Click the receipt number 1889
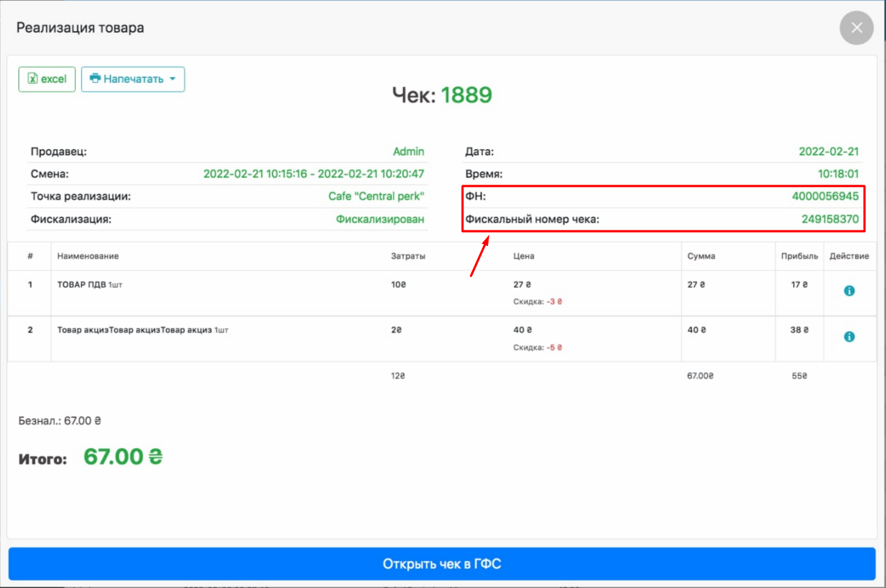 (x=466, y=95)
